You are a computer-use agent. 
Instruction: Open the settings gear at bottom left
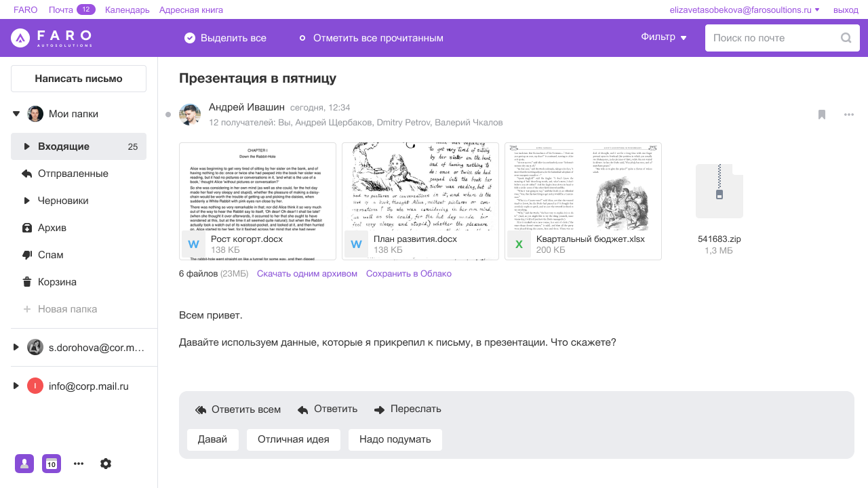tap(106, 464)
